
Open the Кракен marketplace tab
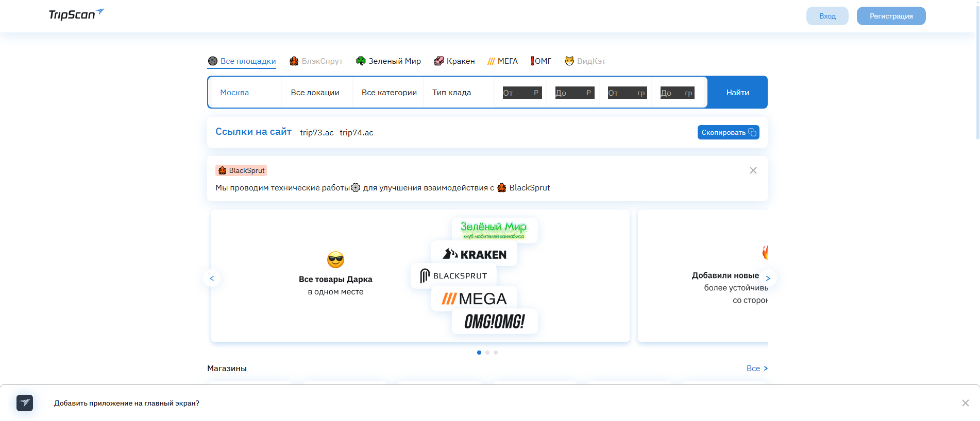point(454,61)
